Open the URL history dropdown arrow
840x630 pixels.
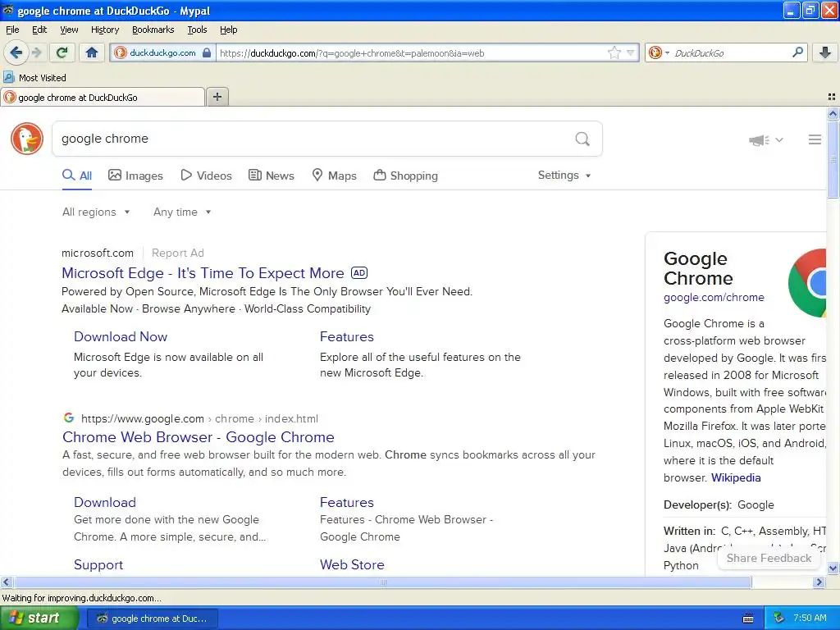point(631,52)
